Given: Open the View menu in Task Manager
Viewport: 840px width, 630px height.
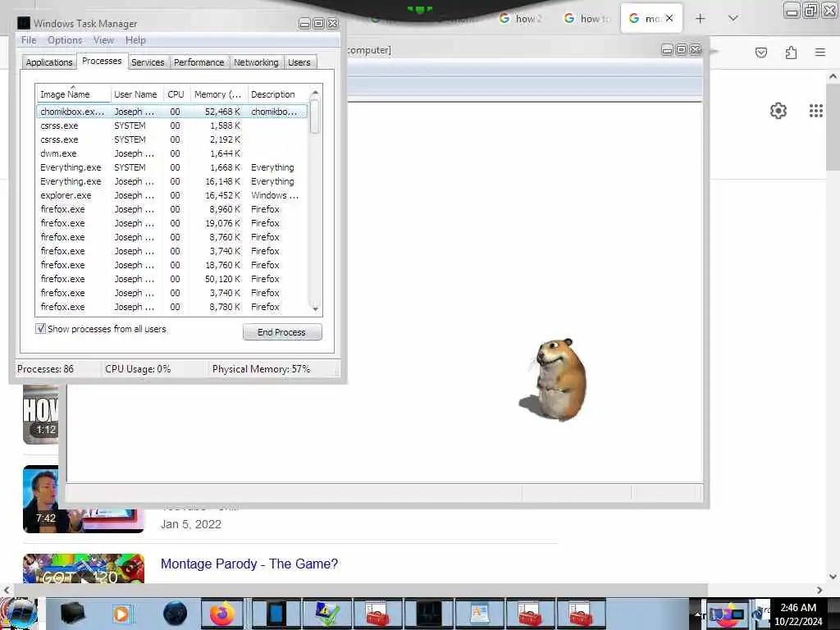Looking at the screenshot, I should coord(103,40).
